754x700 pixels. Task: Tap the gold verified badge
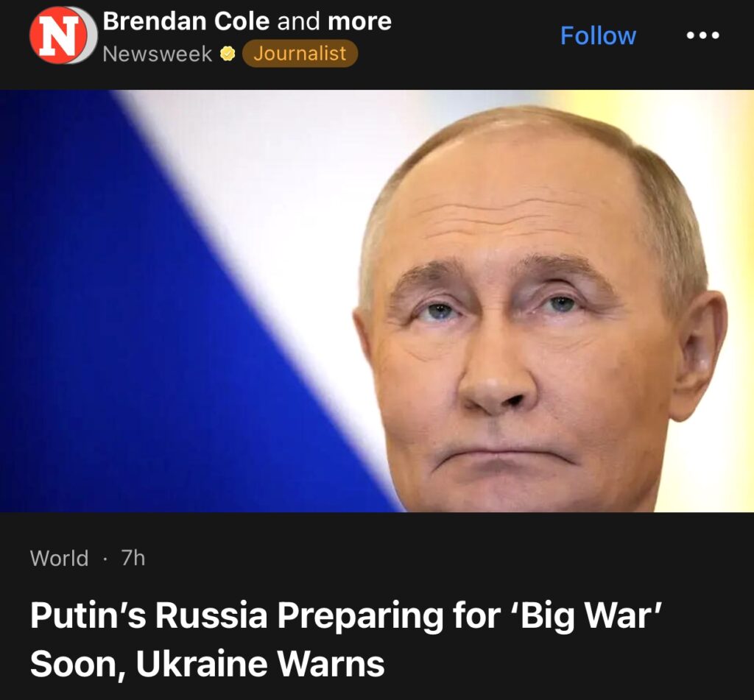point(228,54)
